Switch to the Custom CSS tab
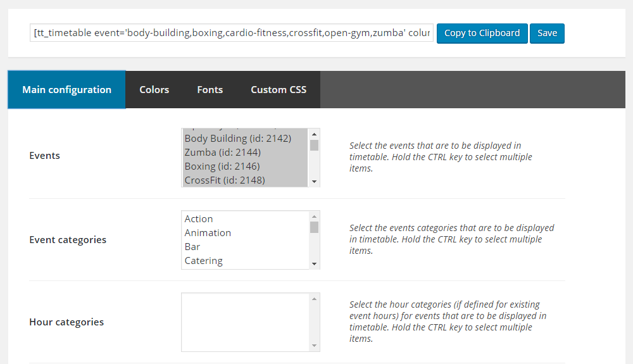633x364 pixels. pos(279,90)
